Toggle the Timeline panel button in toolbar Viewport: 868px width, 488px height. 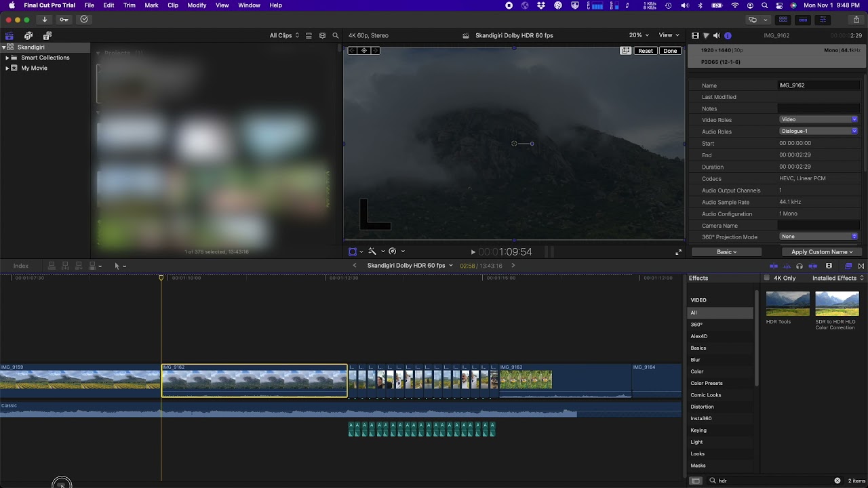coord(804,20)
